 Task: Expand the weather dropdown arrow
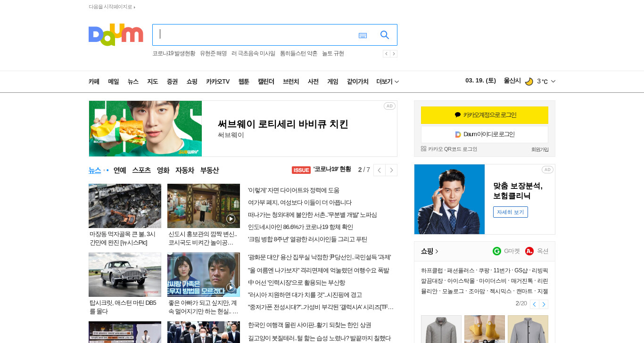pos(553,82)
